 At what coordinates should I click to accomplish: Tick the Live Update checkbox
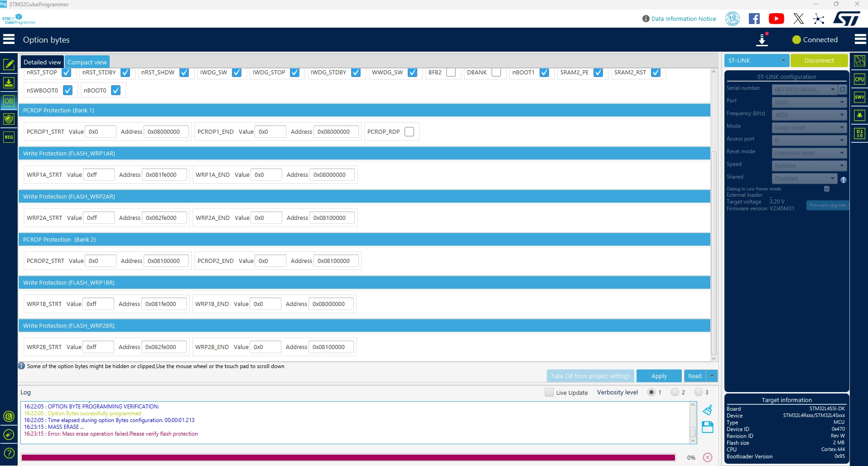549,393
